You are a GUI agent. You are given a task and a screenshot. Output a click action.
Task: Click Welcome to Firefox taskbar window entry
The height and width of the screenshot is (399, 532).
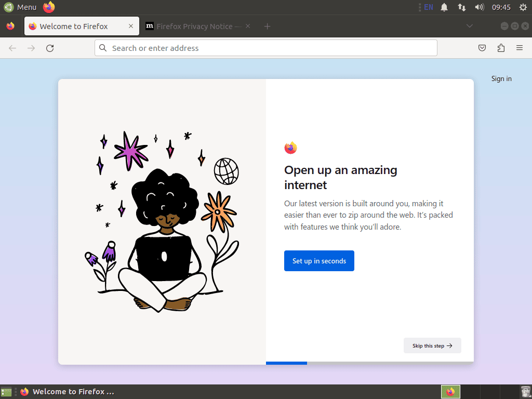coord(68,392)
